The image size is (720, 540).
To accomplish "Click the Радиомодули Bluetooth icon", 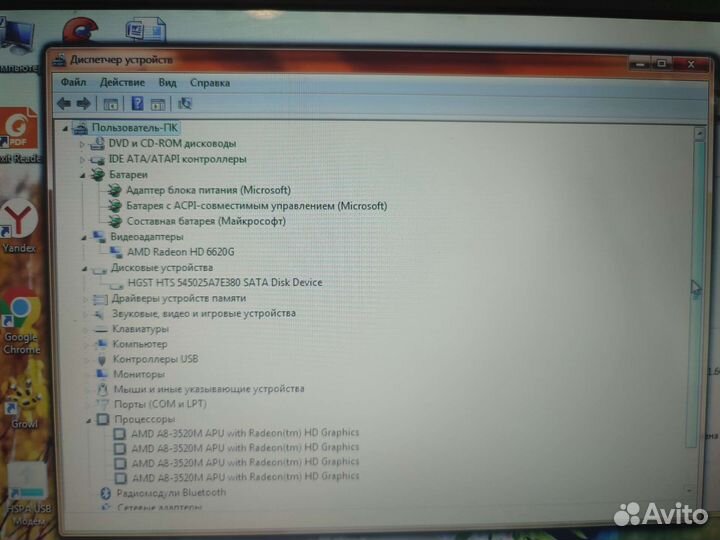I will (x=106, y=493).
